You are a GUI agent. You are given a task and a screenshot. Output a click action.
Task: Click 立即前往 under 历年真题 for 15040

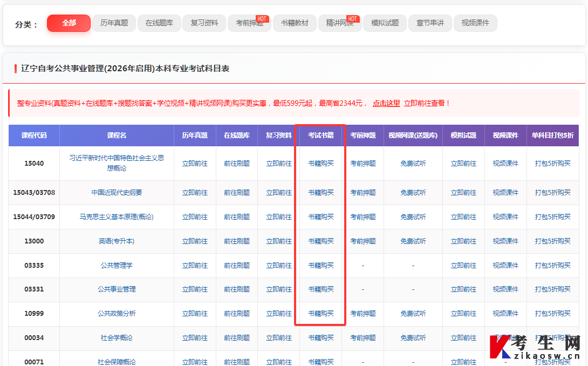click(x=195, y=163)
